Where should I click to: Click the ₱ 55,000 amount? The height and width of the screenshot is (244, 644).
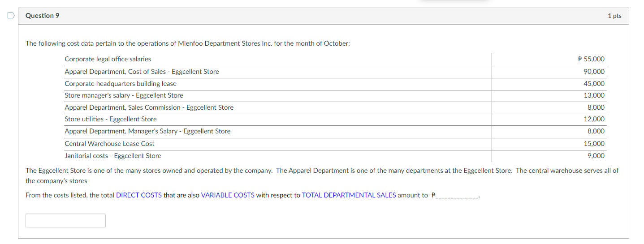[591, 59]
